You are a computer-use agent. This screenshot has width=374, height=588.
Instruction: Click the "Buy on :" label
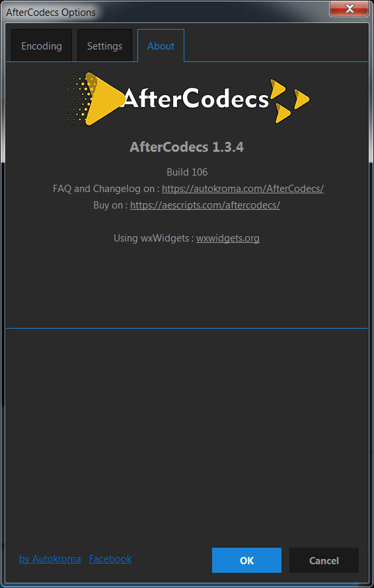pos(110,205)
